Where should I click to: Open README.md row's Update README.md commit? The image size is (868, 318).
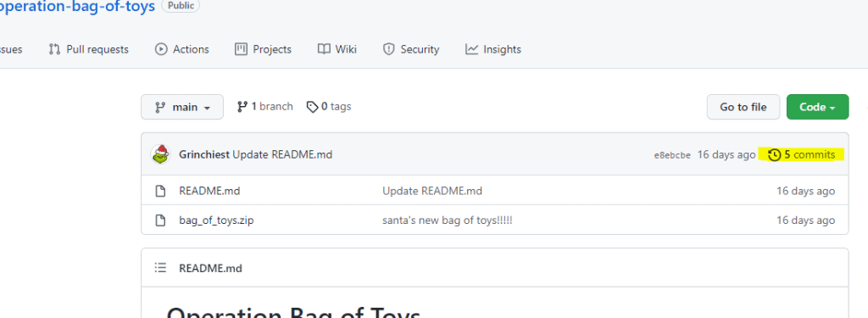pyautogui.click(x=432, y=191)
